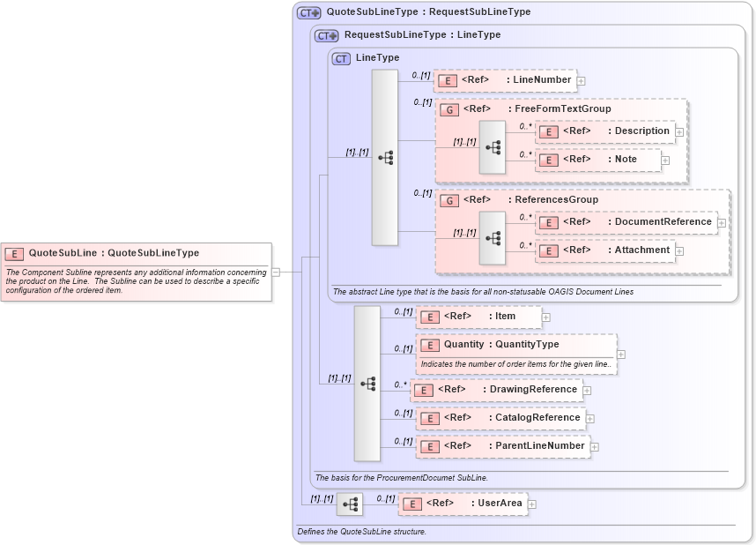Click the Quantity element icon
Screen dimensions: 756x545
point(430,345)
